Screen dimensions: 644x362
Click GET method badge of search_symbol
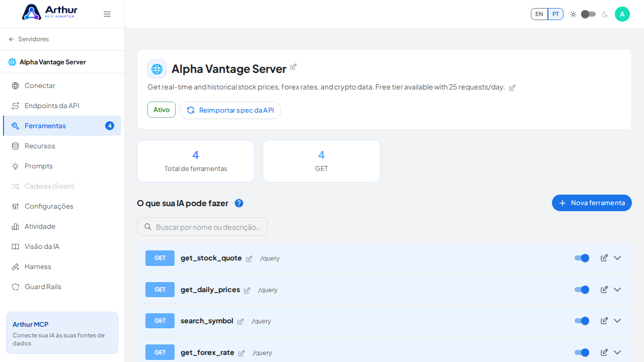click(160, 321)
